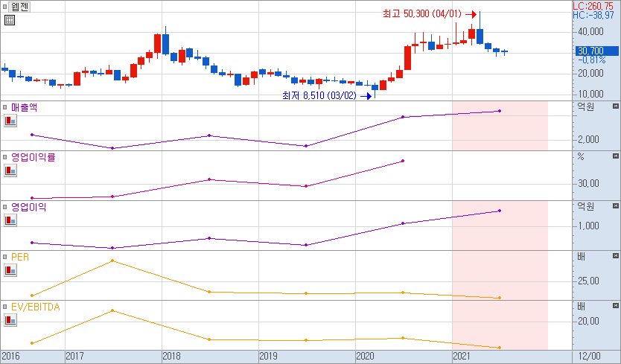Close the 영업이익 indicator panel
Viewport: 621px width, 364px height.
[616, 206]
